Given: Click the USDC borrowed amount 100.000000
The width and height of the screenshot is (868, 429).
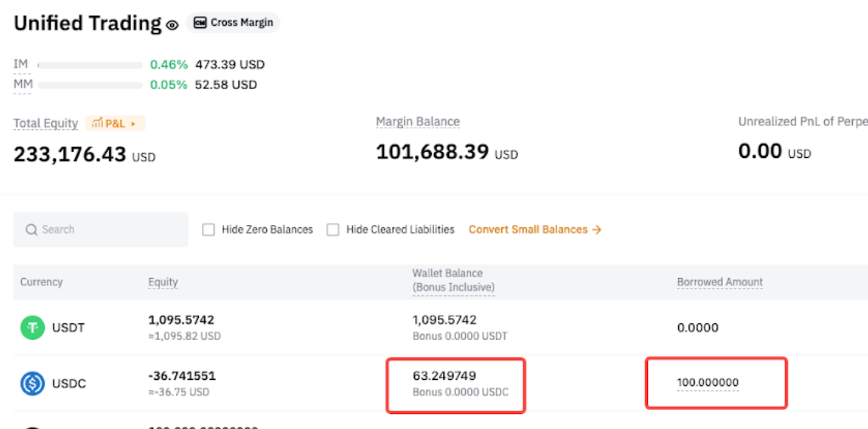Looking at the screenshot, I should tap(707, 382).
